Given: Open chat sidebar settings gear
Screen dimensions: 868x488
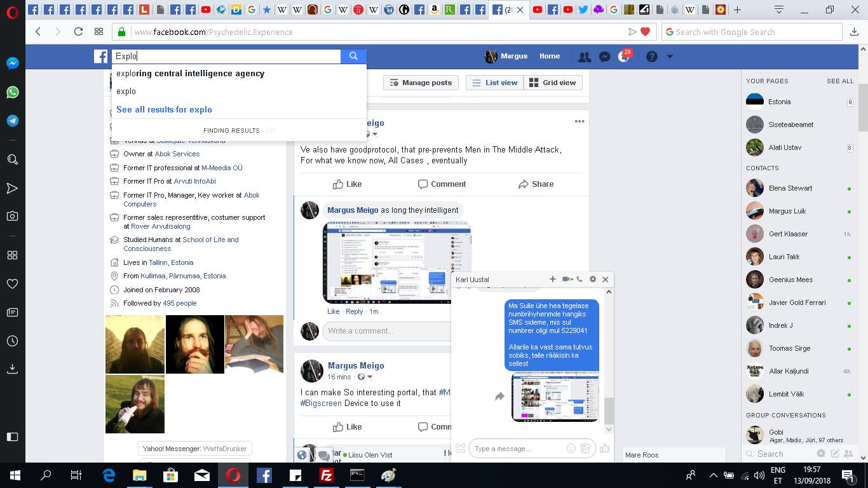Looking at the screenshot, I should (x=821, y=454).
